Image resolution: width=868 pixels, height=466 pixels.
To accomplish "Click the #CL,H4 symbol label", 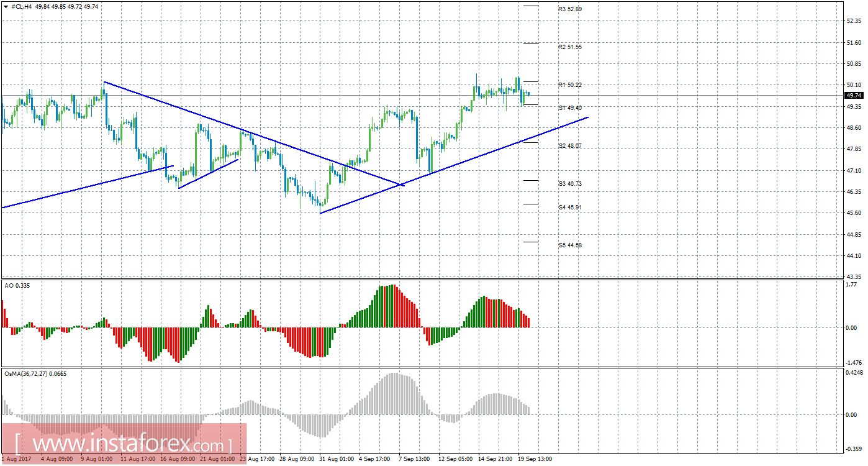I will coord(23,6).
